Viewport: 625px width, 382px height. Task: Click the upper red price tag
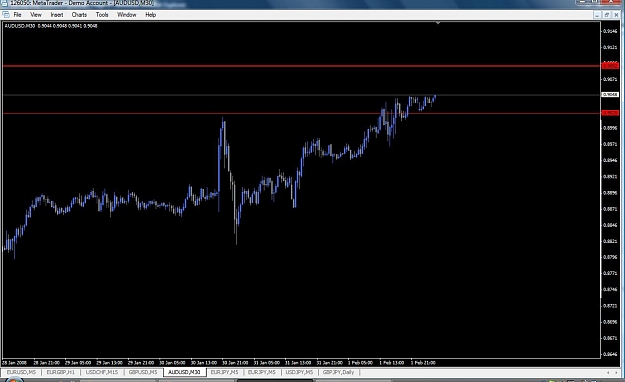tap(610, 65)
